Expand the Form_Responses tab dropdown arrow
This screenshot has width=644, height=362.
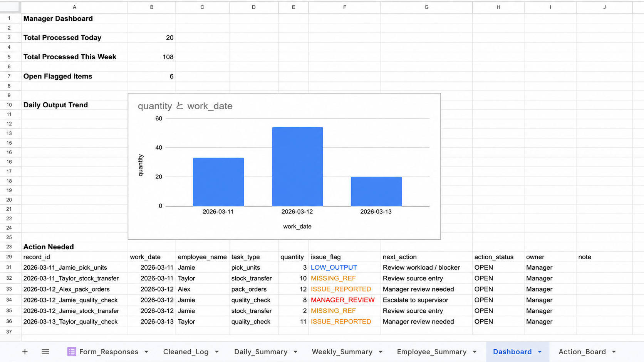[x=146, y=352]
